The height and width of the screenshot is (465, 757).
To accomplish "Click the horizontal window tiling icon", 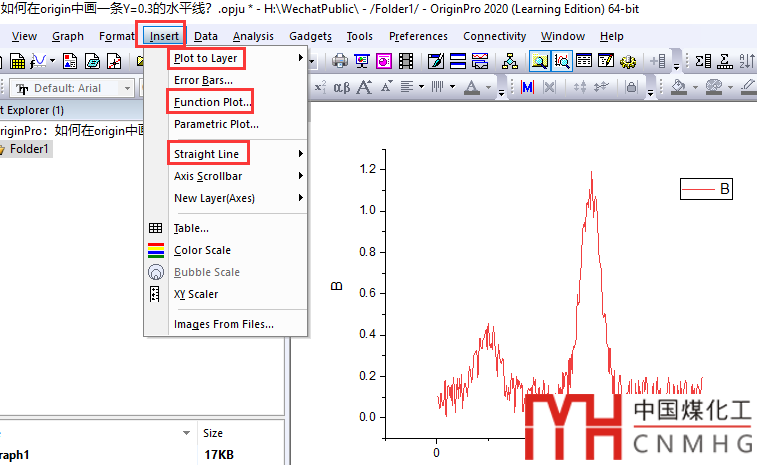I will click(x=458, y=61).
